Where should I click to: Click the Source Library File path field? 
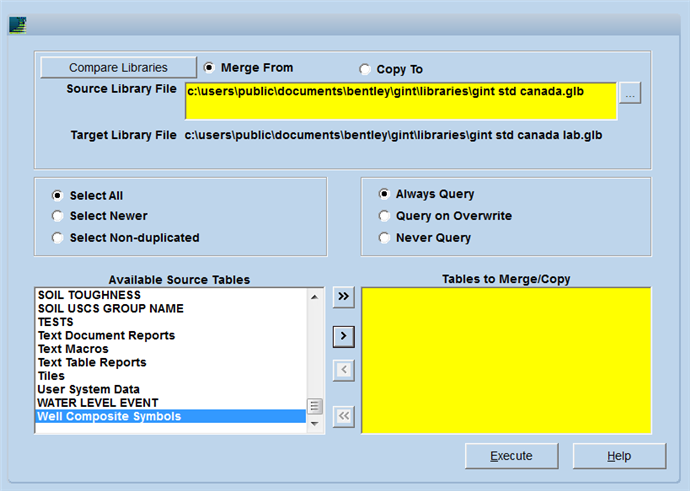coord(401,101)
